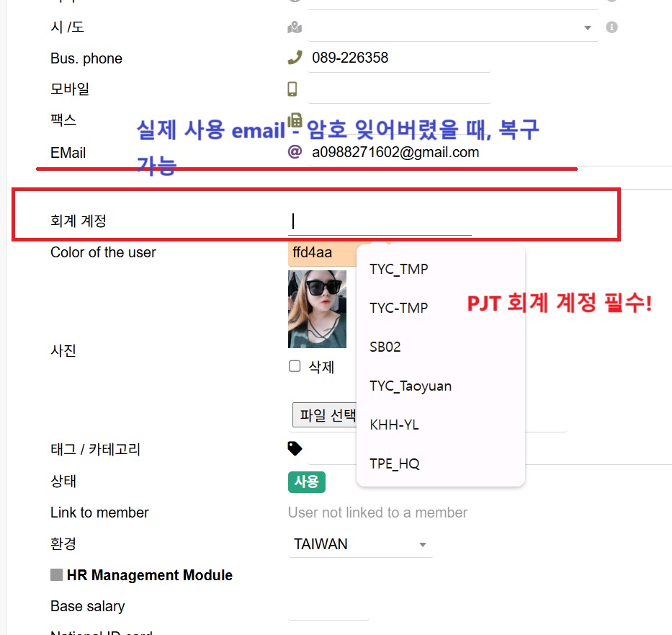Click the mobile device icon

pos(292,89)
